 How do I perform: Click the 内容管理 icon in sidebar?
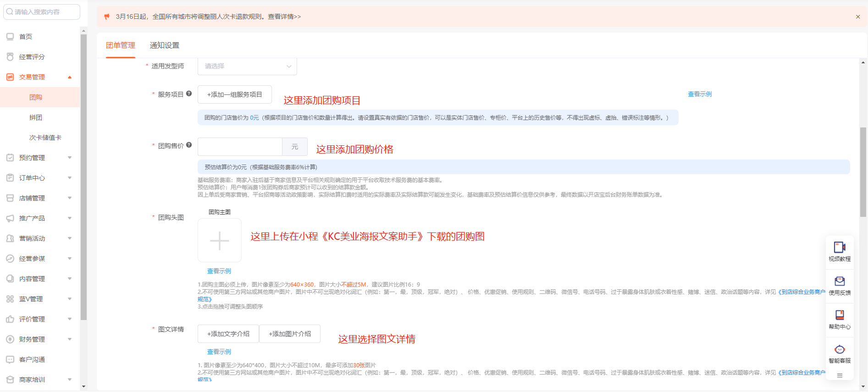[10, 279]
